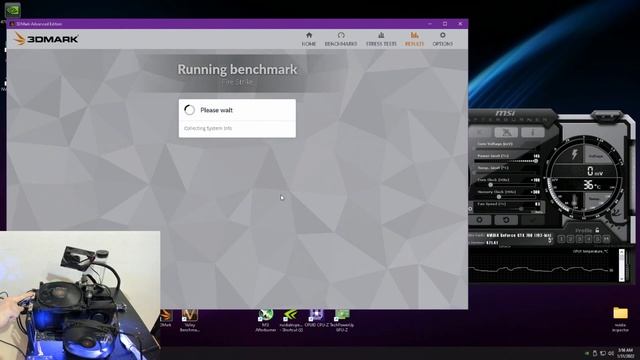Open the Options tab in 3DMark
The image size is (640, 360).
pos(442,39)
